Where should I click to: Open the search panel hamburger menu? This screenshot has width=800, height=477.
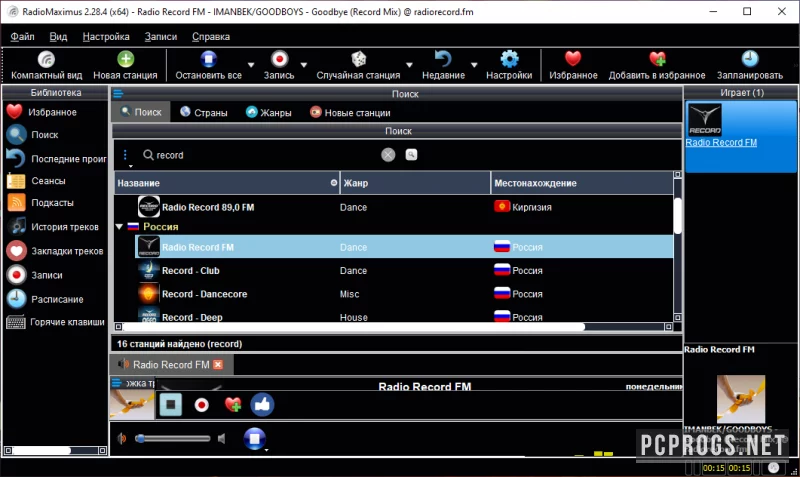click(x=118, y=93)
